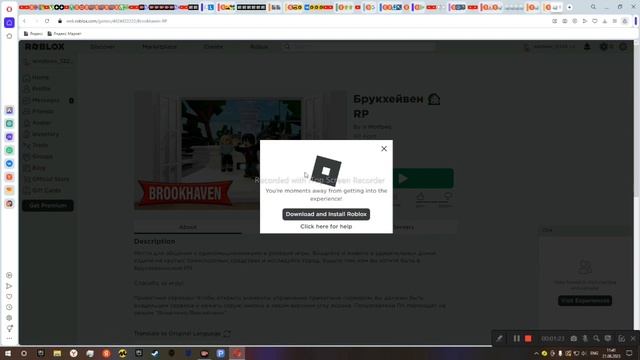Open the downloads icon in address bar

pos(604,21)
